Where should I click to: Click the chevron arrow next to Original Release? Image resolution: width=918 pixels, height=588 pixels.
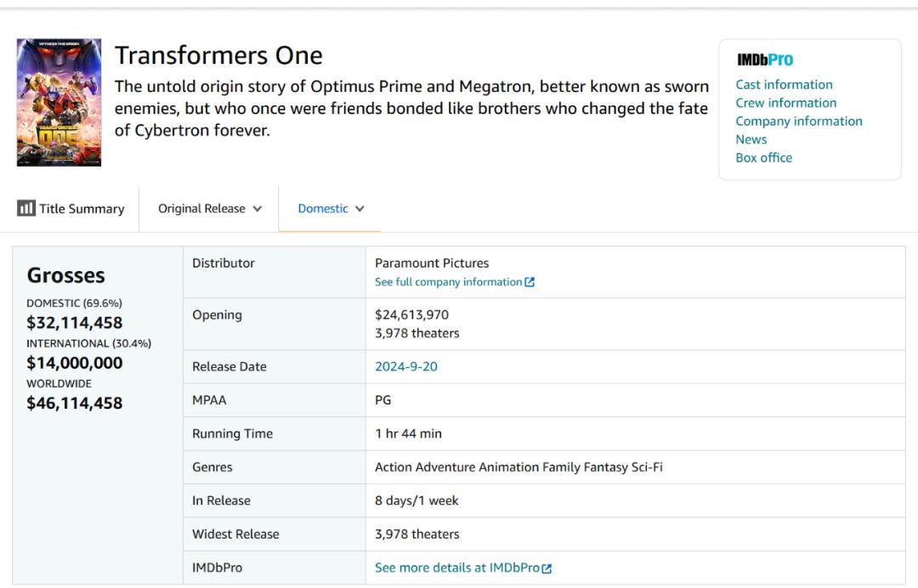click(x=258, y=209)
